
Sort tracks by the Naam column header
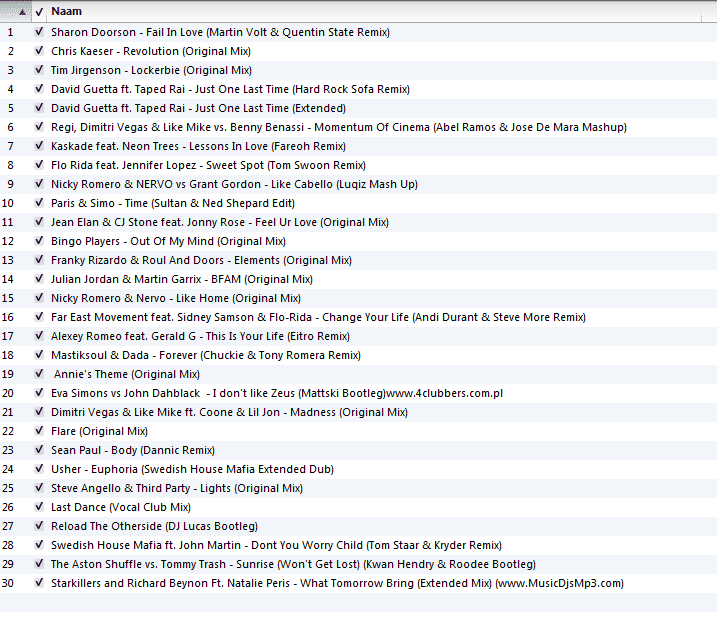tap(67, 12)
